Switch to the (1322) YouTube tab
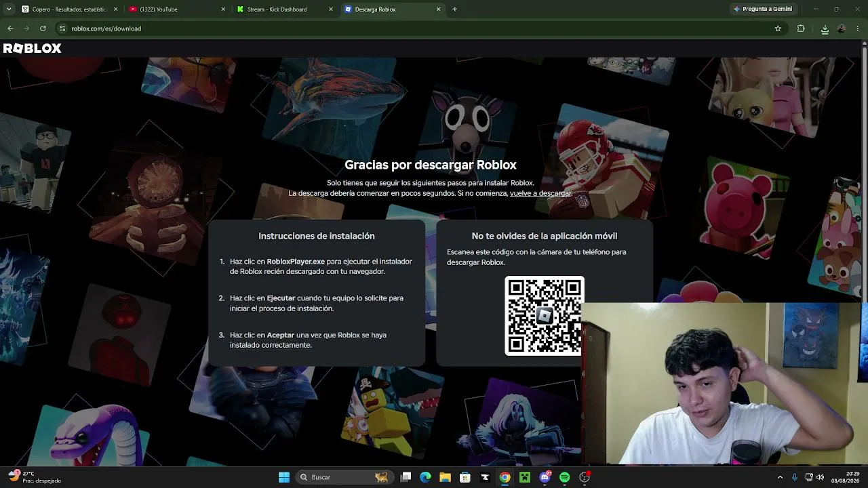This screenshot has width=868, height=488. click(177, 9)
